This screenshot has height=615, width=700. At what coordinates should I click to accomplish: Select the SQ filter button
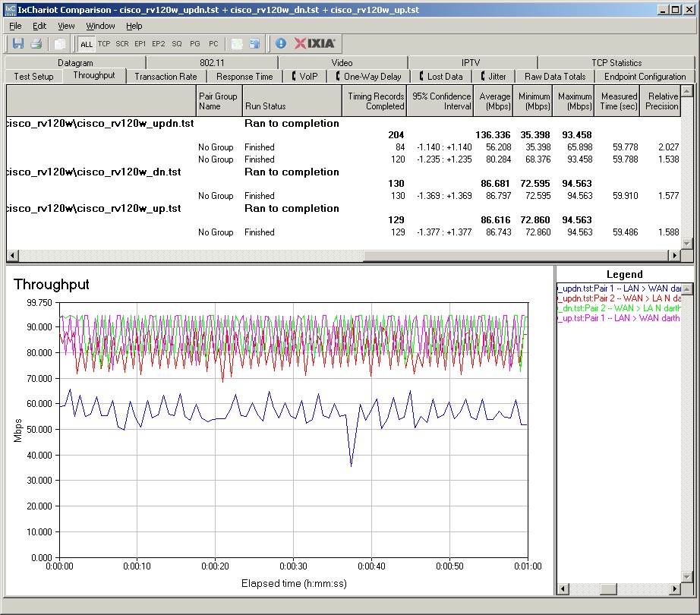coord(177,44)
